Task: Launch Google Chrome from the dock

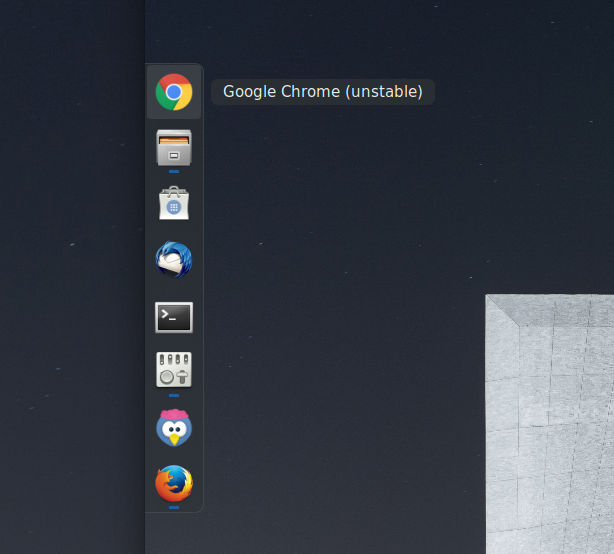Action: 174,92
